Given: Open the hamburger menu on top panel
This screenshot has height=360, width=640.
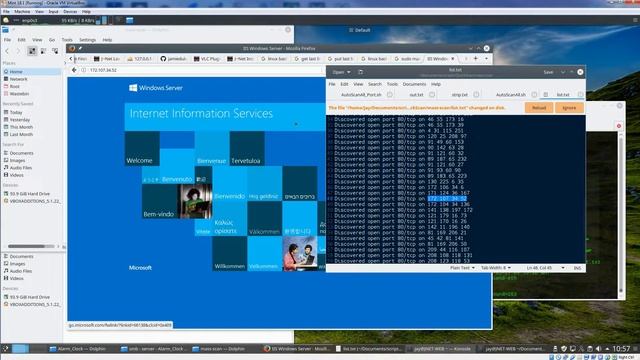Looking at the screenshot, I should click(x=635, y=20).
